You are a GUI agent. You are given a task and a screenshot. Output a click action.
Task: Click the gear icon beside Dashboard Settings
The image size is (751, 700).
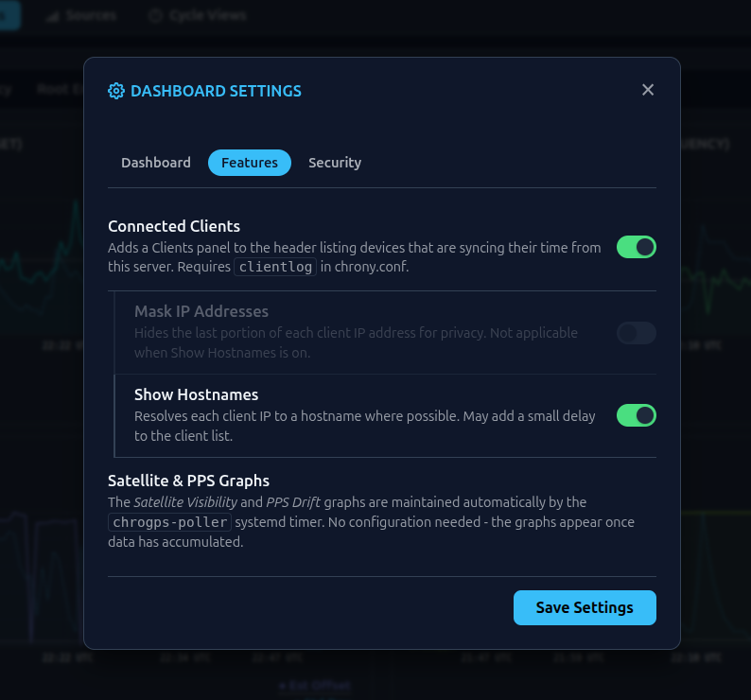116,91
